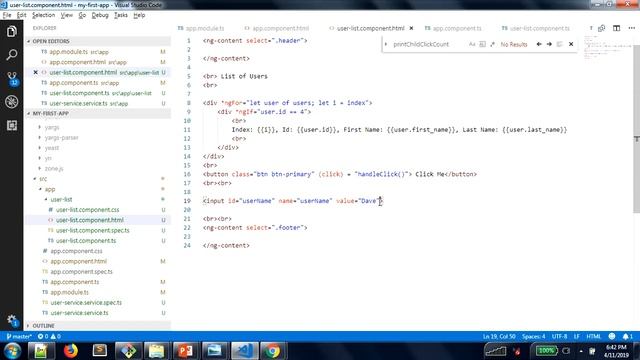Screen dimensions: 640x360
Task: Close the find widget
Action: [x=571, y=44]
